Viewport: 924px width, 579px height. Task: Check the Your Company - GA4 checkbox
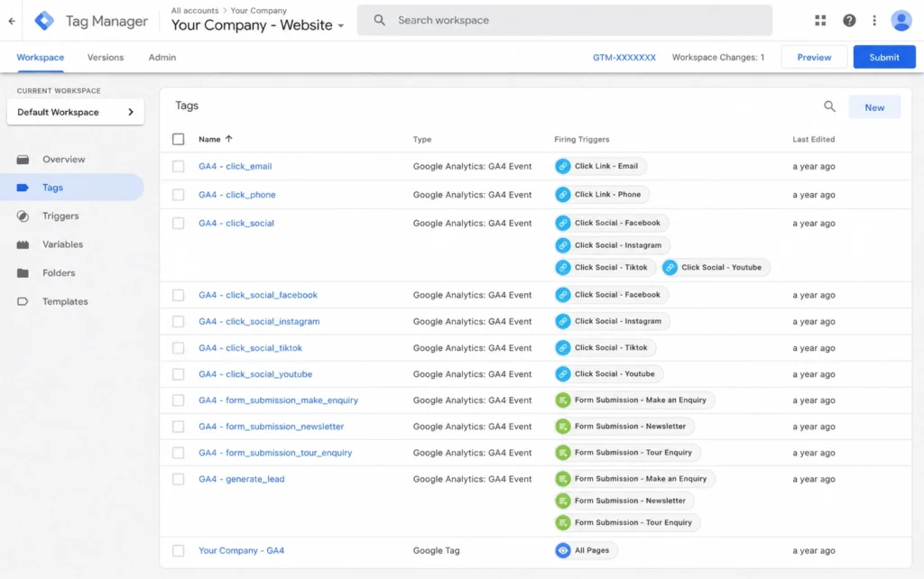[178, 550]
